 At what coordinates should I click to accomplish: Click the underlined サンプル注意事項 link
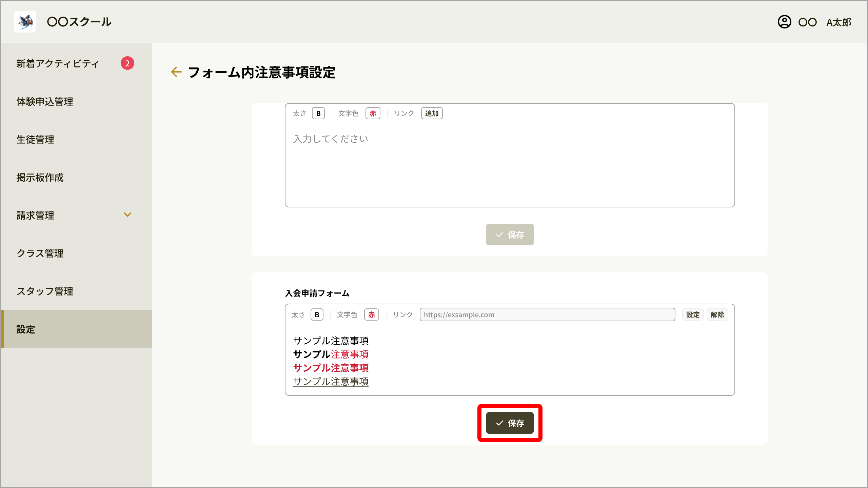click(331, 382)
